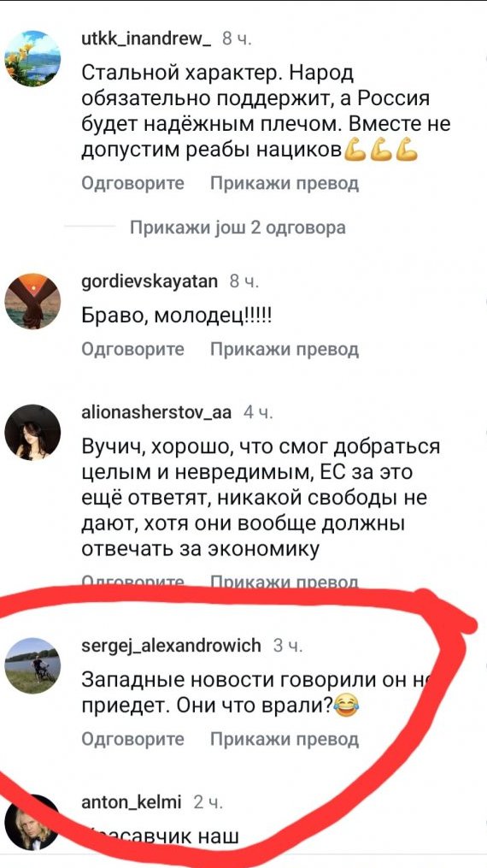Translate the 'Браво, молодец' comment
Screen dimensions: 487x868
285,350
